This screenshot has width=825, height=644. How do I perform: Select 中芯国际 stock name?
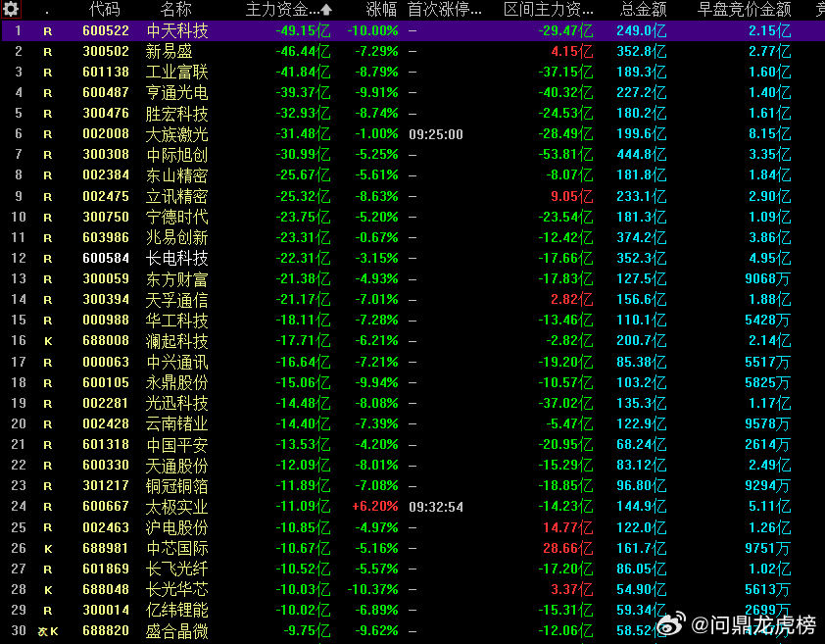(x=176, y=548)
